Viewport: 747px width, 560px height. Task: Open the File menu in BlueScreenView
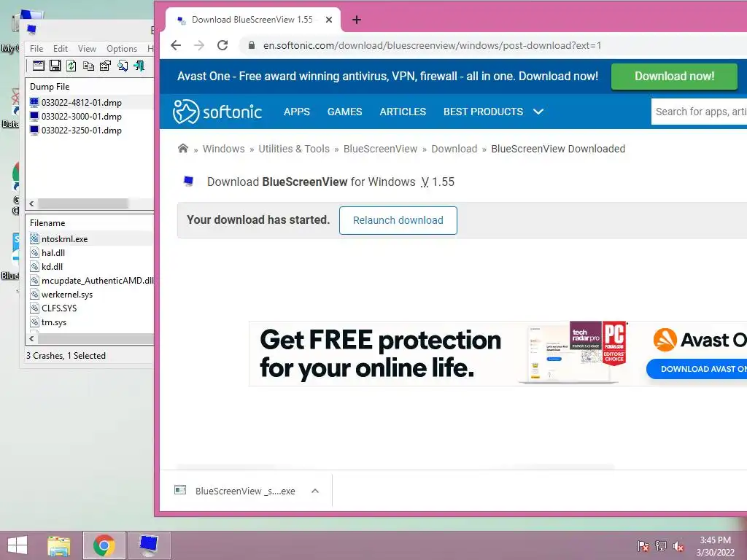(36, 49)
